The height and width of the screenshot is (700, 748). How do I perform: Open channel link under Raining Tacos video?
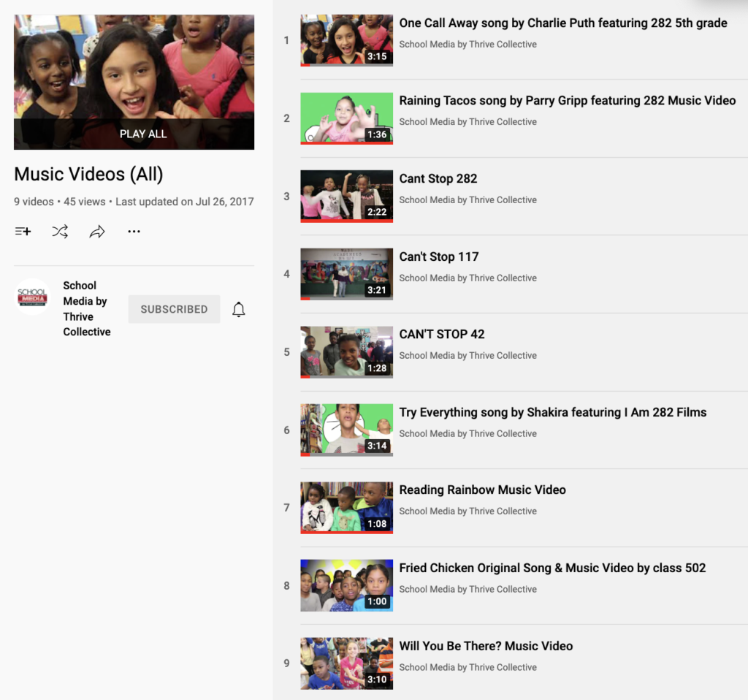tap(468, 122)
